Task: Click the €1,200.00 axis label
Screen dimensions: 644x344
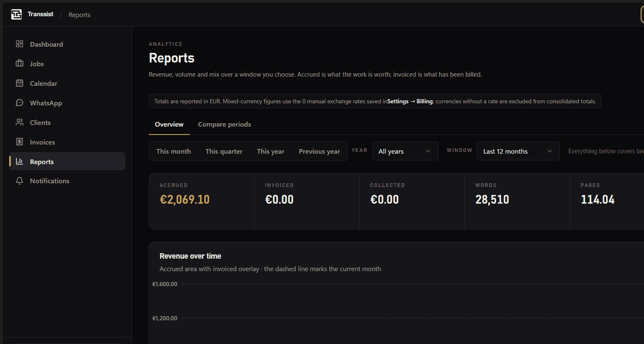Action: click(x=165, y=318)
